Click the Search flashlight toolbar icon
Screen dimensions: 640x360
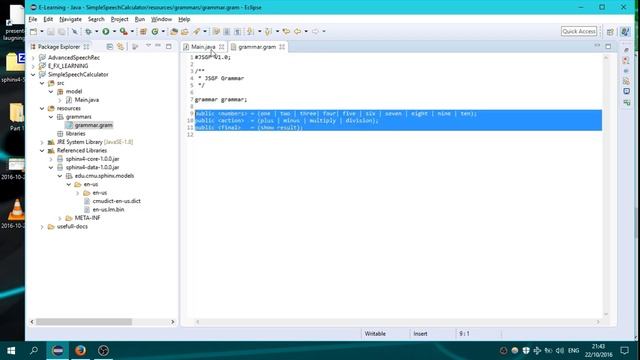click(x=197, y=31)
